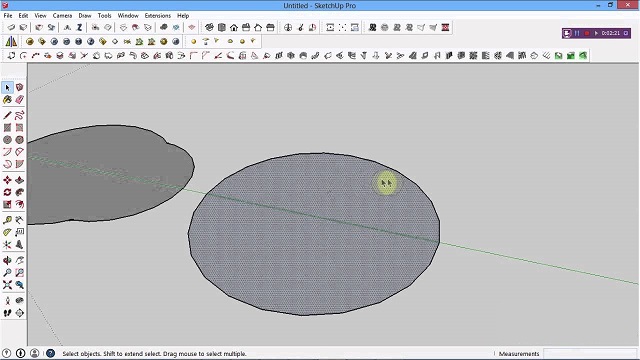This screenshot has width=640, height=360.
Task: Open the Tools menu
Action: (x=104, y=16)
